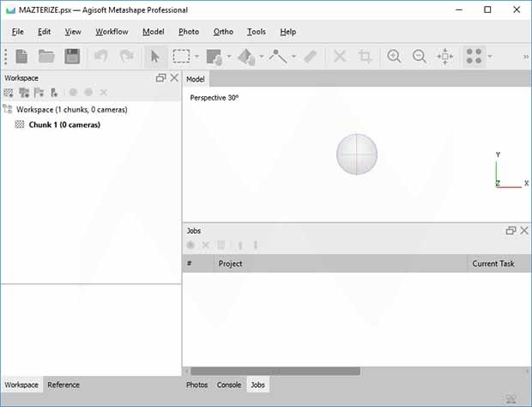Zoom out of the model view

(420, 57)
